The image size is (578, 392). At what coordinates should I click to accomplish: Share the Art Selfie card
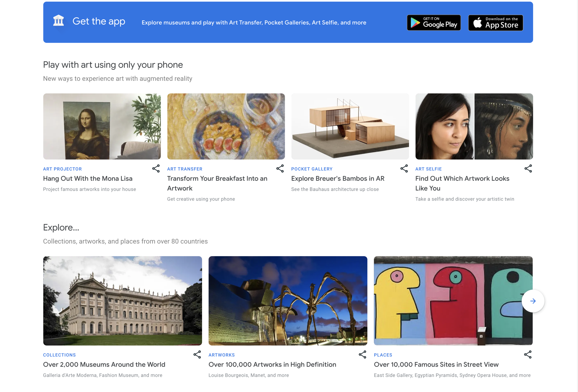528,169
